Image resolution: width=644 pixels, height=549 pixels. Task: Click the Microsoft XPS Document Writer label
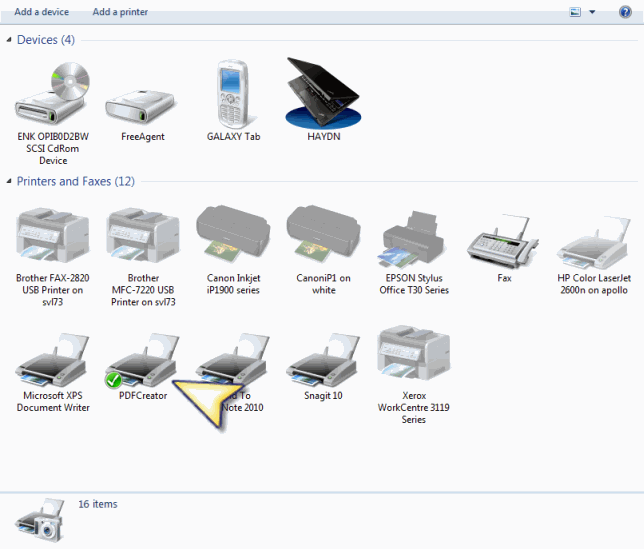53,402
